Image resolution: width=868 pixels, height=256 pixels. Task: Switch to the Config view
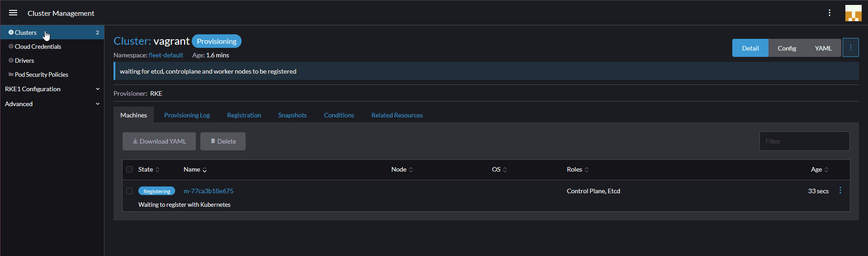(787, 48)
